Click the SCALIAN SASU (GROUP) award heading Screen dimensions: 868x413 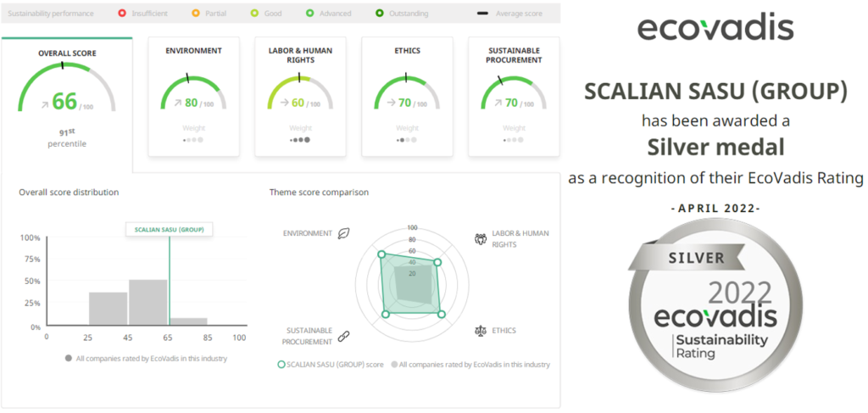coord(715,92)
